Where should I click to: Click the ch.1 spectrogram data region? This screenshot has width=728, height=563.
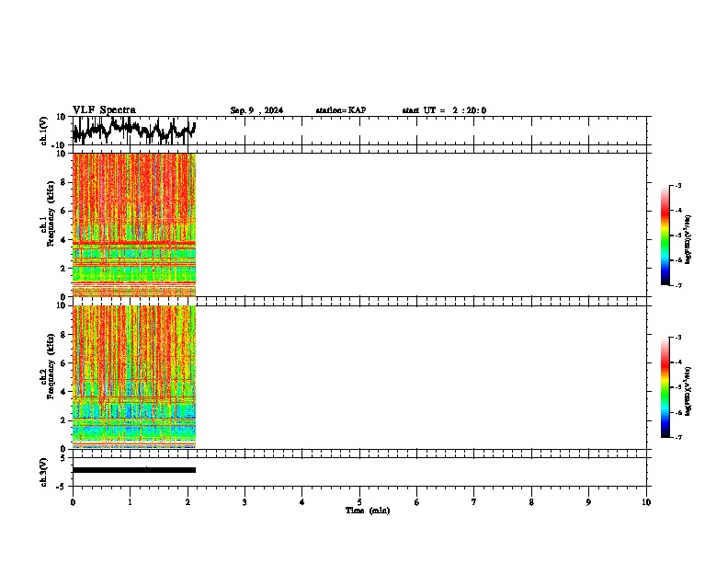click(x=134, y=224)
